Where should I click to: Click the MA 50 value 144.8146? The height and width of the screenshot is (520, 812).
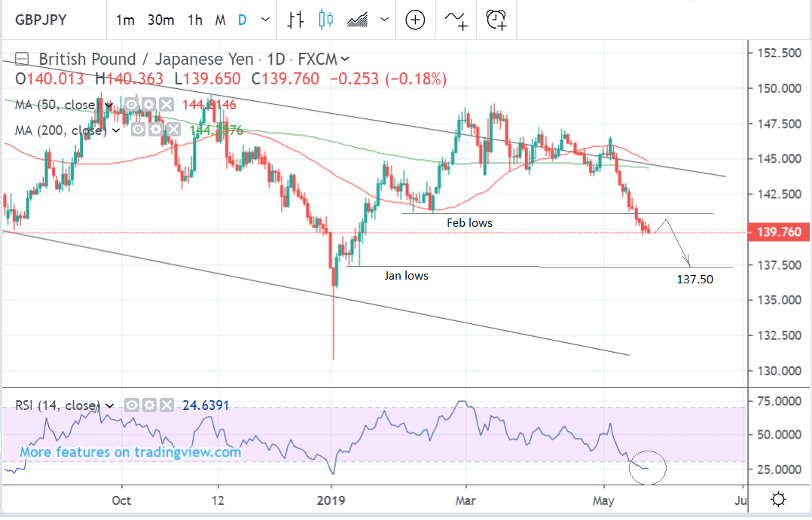pos(209,106)
